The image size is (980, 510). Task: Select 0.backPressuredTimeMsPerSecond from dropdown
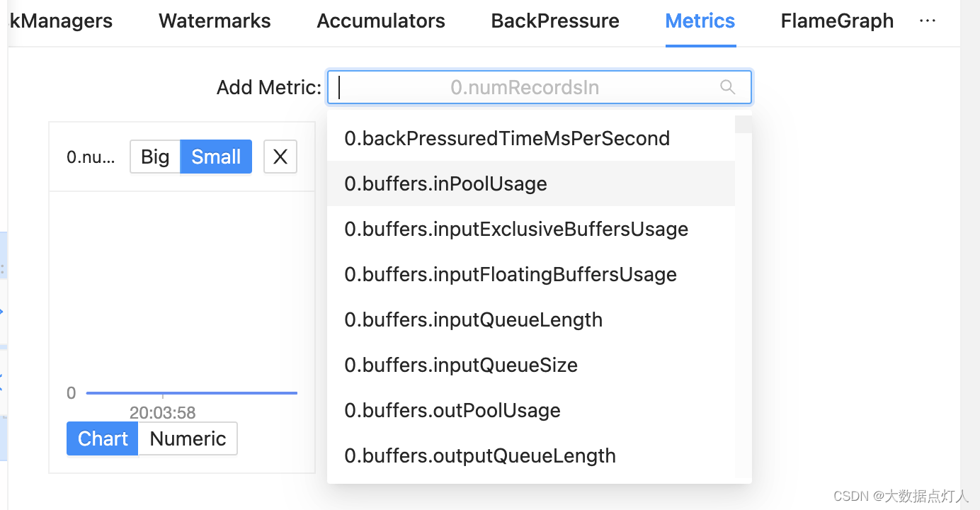point(507,138)
